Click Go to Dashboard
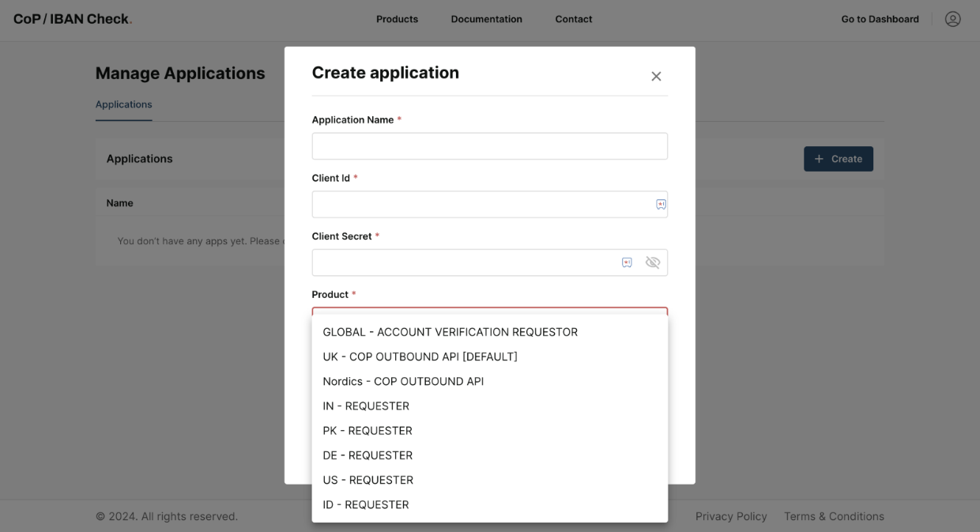Viewport: 980px width, 532px height. [x=880, y=19]
